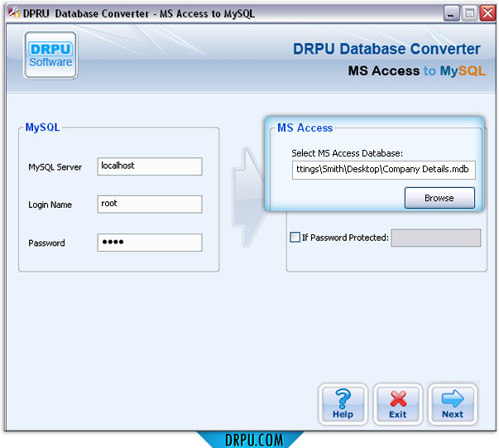Select the Login Name field containing root

tap(149, 205)
